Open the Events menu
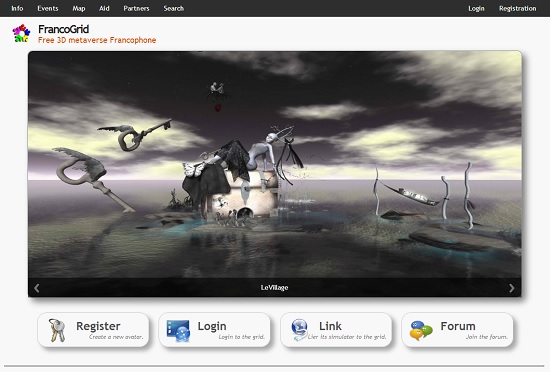550x372 pixels. coord(48,8)
